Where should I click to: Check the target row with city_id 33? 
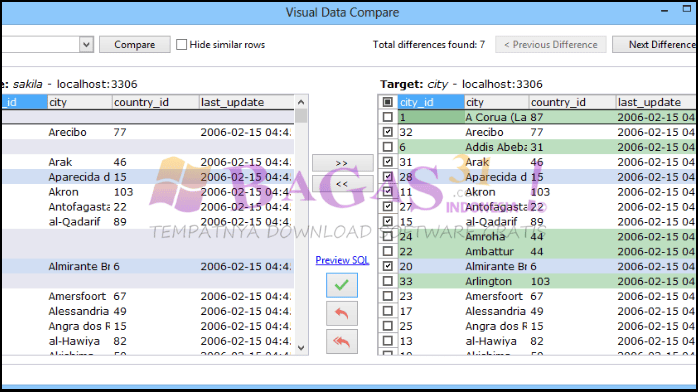387,281
